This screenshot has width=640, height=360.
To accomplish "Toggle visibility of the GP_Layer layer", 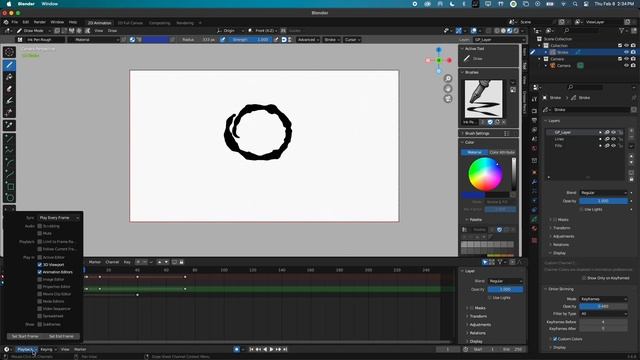I will pyautogui.click(x=613, y=132).
